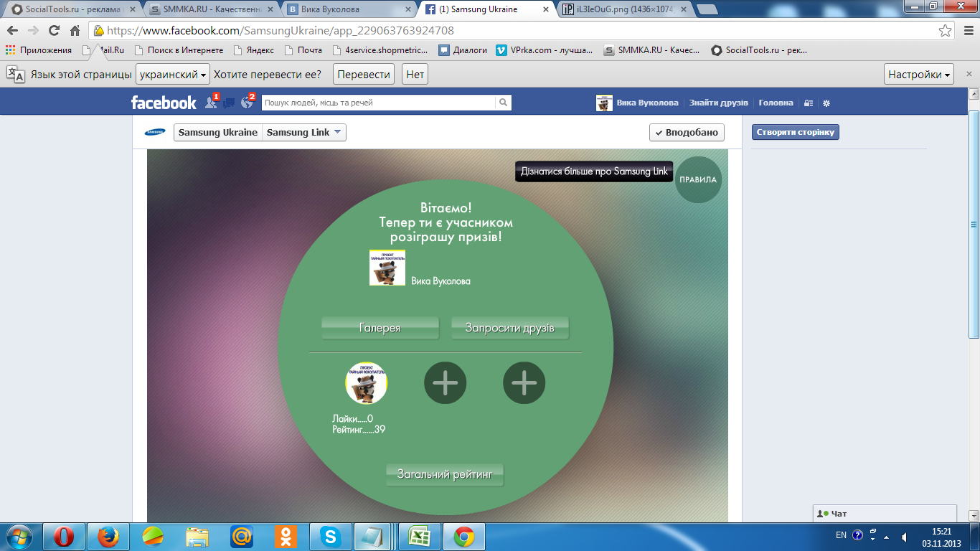Click the Facebook search input field
Image resolution: width=980 pixels, height=551 pixels.
(379, 103)
